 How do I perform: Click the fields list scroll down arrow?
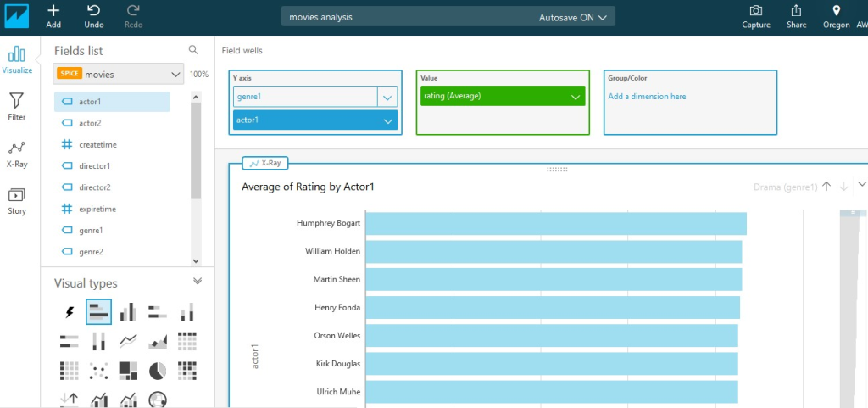(x=196, y=260)
